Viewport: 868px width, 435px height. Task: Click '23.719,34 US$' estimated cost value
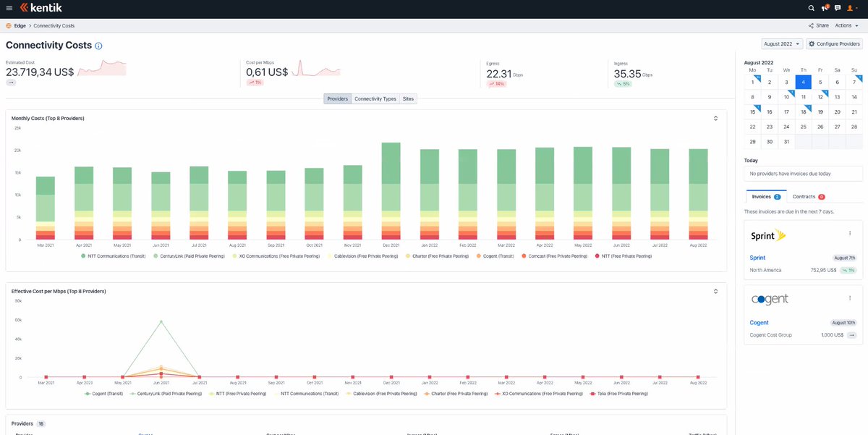40,72
